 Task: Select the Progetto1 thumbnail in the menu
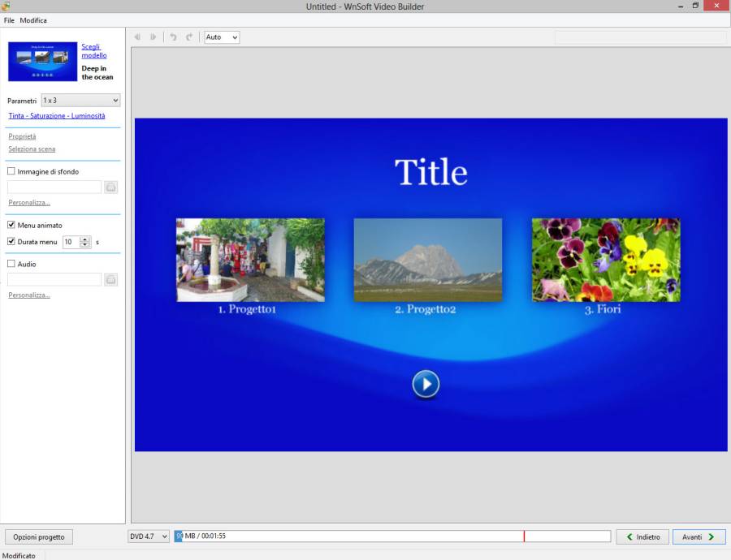pyautogui.click(x=250, y=260)
